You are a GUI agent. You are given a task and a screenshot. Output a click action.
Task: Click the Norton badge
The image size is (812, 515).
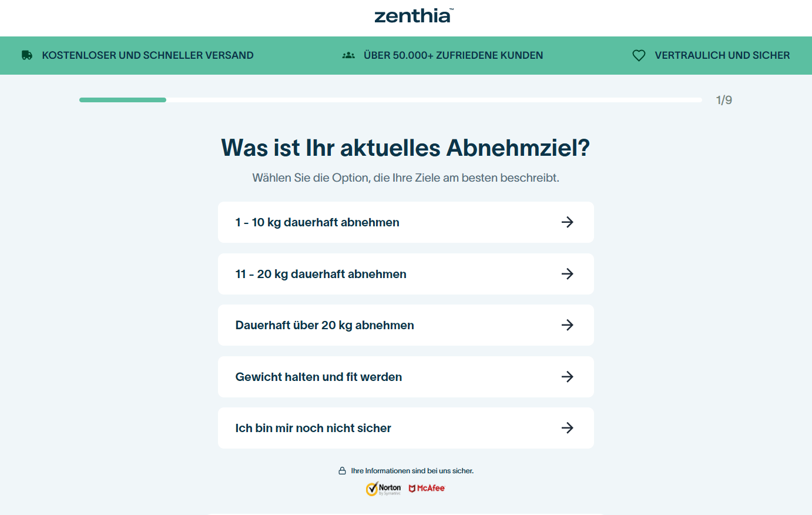384,489
